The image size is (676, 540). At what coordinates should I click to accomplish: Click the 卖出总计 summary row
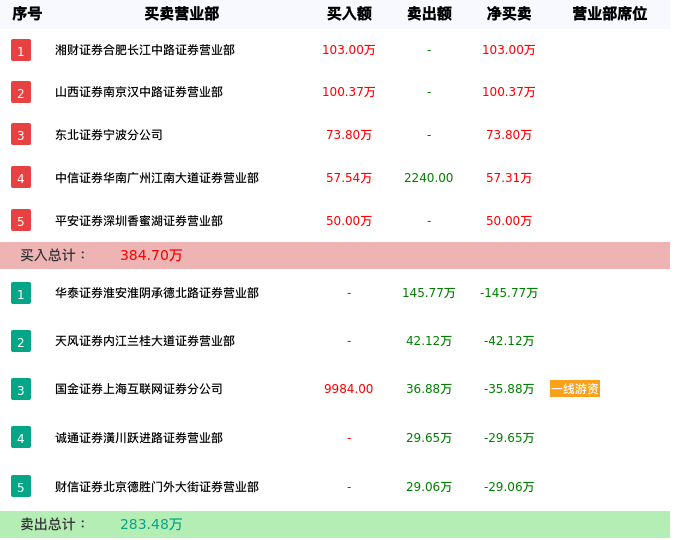point(335,524)
